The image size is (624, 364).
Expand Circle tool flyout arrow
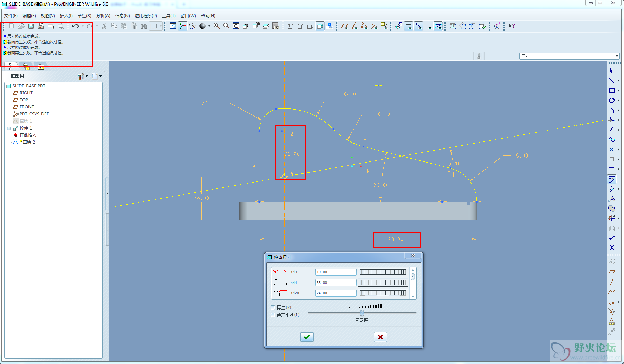click(618, 100)
